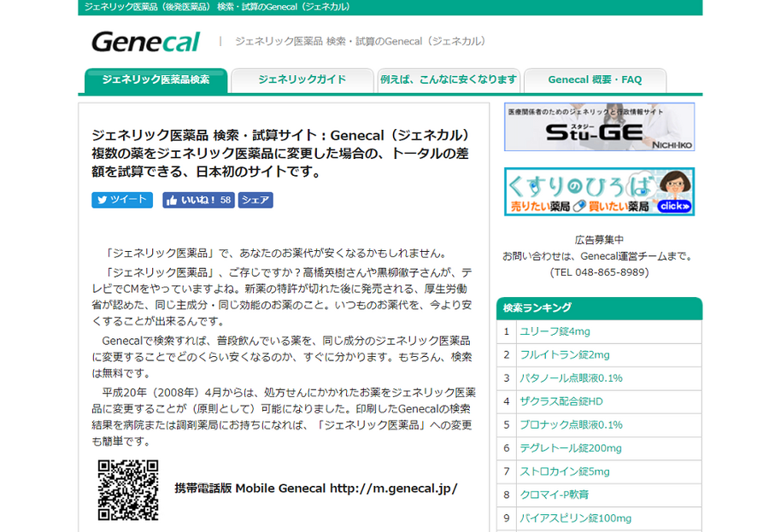Image resolution: width=769 pixels, height=532 pixels.
Task: Open the 例えば、こんなに安くなります tab
Action: pyautogui.click(x=449, y=80)
